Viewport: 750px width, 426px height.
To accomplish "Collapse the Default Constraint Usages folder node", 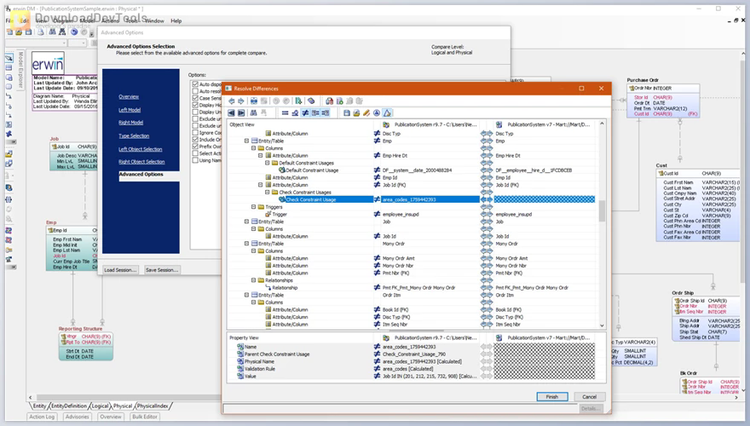I will (x=267, y=163).
